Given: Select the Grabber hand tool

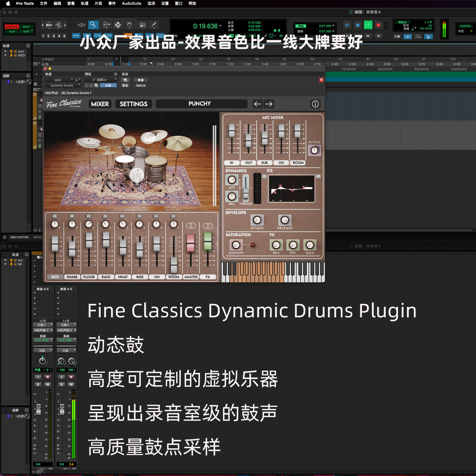Looking at the screenshot, I should click(x=129, y=24).
